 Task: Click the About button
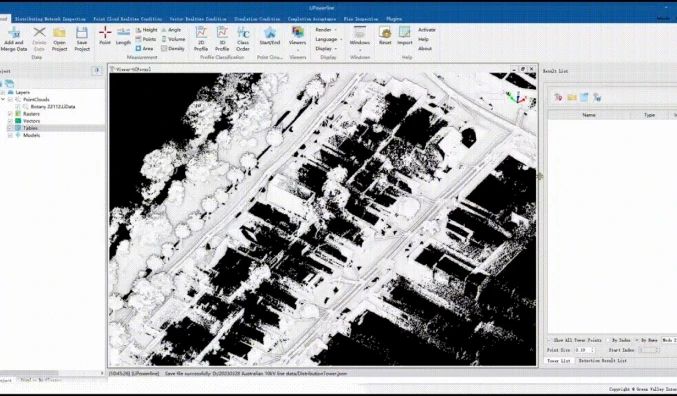pyautogui.click(x=425, y=49)
